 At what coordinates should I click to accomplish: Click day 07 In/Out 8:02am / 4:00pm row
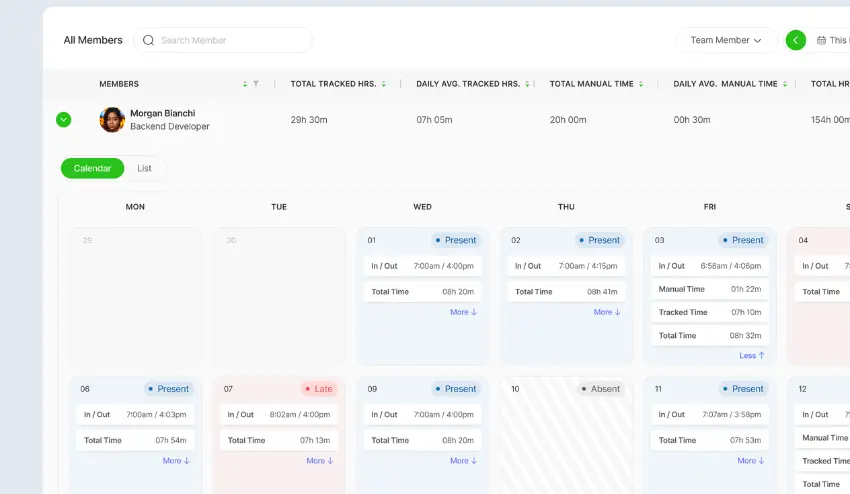click(279, 415)
